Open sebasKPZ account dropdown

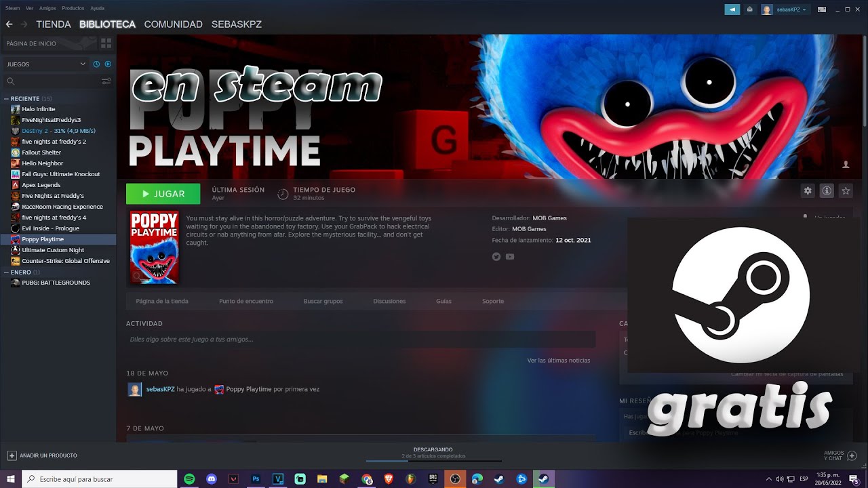tap(785, 9)
